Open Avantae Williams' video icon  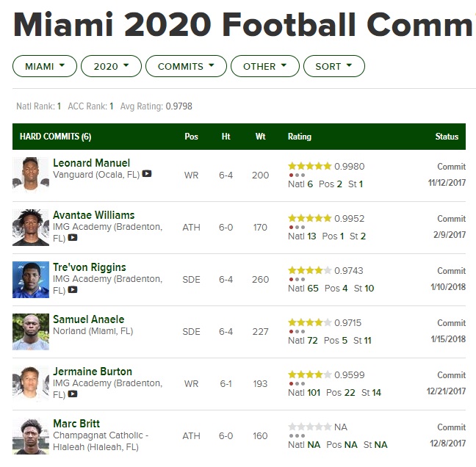73,239
